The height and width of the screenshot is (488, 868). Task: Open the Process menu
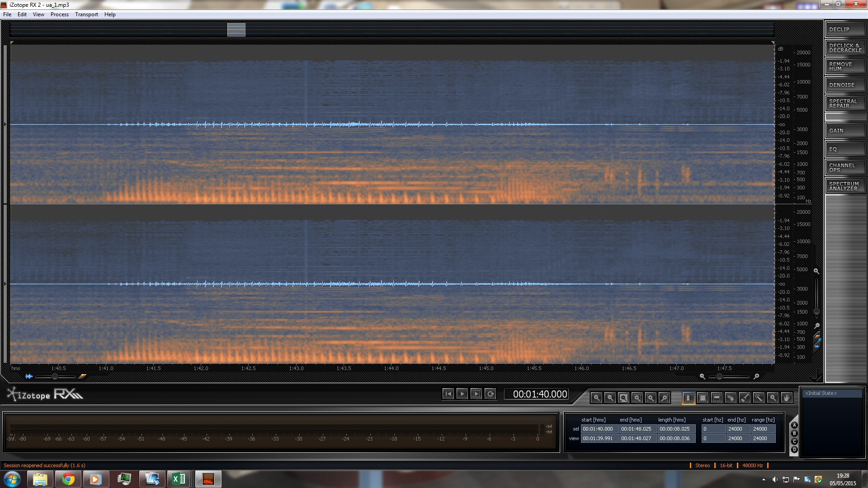(60, 14)
